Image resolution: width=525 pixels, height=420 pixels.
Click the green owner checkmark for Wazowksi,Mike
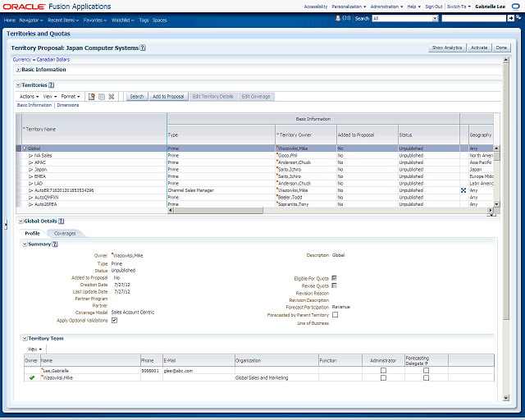[x=32, y=378]
